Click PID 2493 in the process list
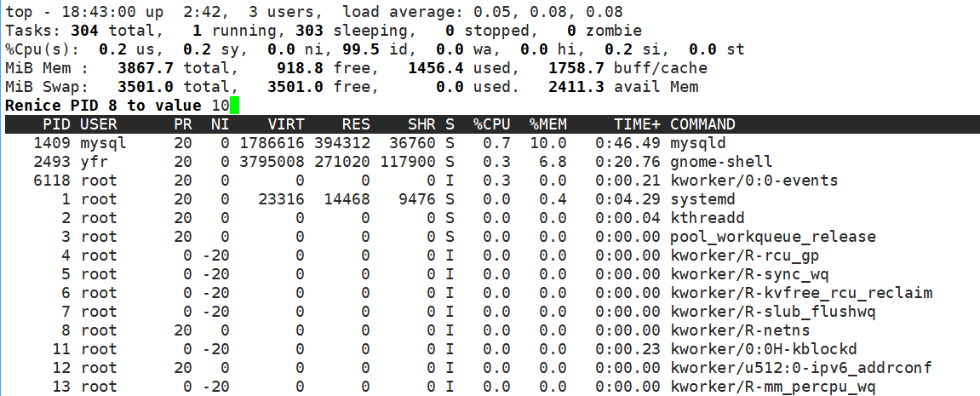The image size is (980, 396). 51,162
